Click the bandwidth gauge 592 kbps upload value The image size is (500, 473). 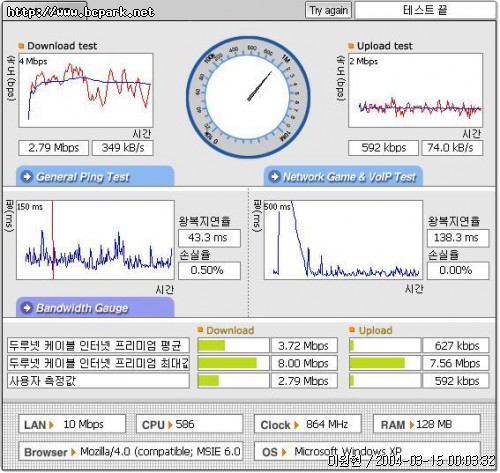pyautogui.click(x=456, y=381)
